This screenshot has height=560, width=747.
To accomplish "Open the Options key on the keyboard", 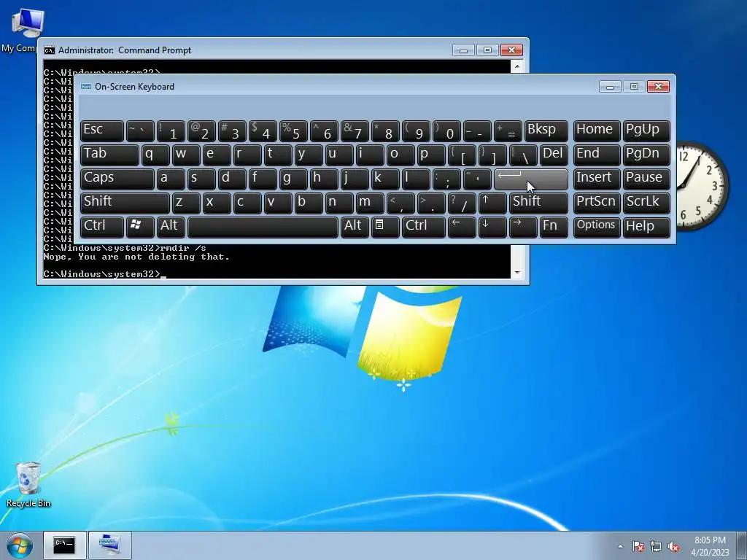I will click(597, 227).
